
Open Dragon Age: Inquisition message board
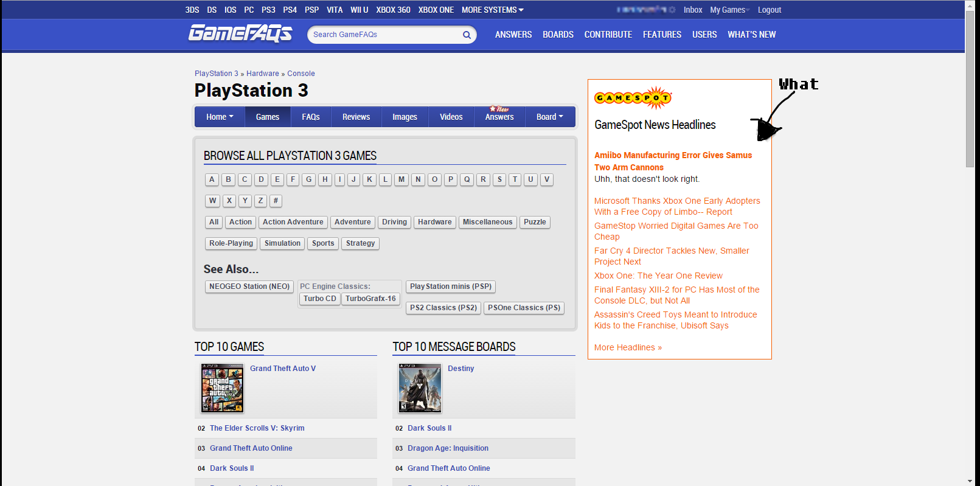[x=448, y=448]
